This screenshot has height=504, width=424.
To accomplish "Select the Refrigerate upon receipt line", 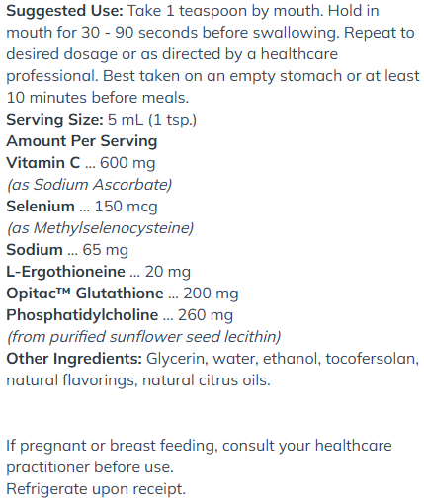I will pyautogui.click(x=96, y=489).
